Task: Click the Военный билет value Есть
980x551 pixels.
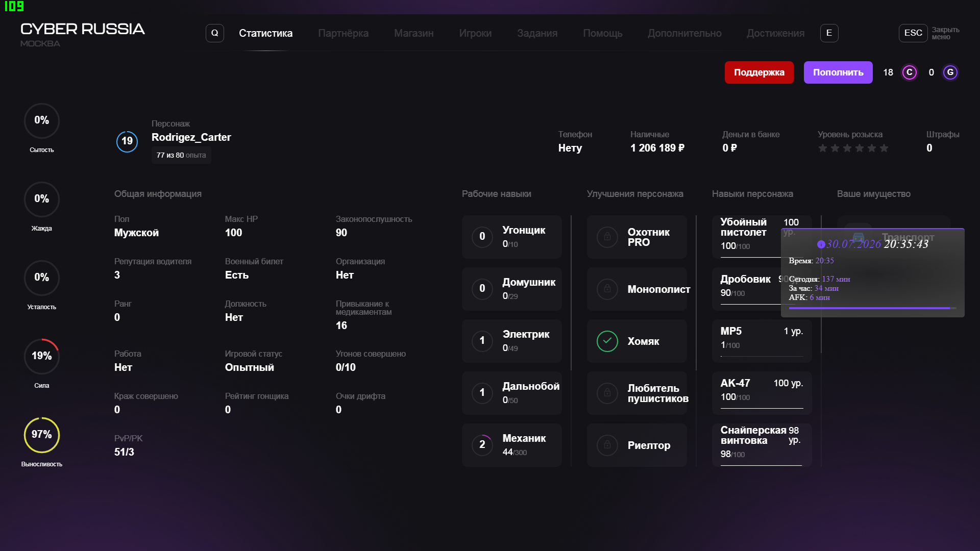Action: (x=237, y=275)
